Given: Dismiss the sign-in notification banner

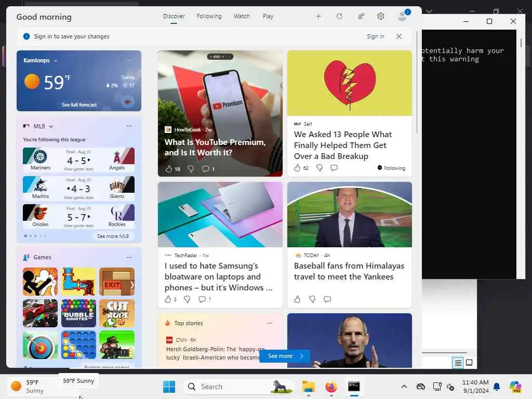Looking at the screenshot, I should coord(399,36).
